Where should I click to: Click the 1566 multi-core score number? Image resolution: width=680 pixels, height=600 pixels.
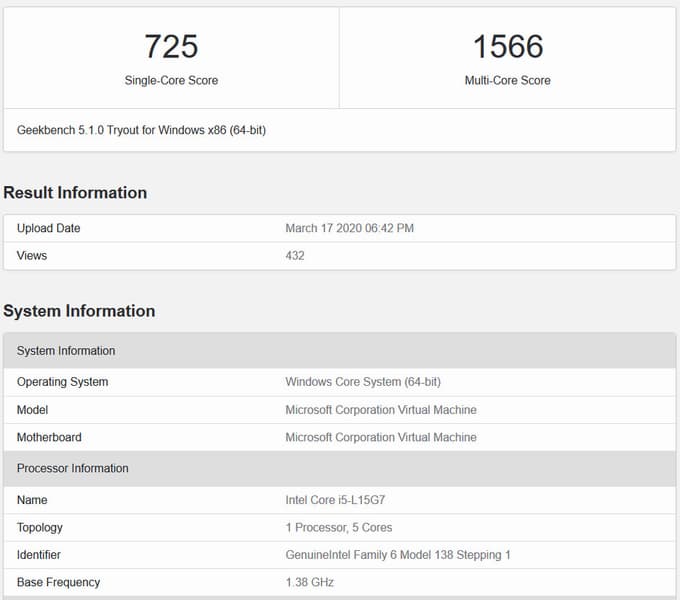pyautogui.click(x=508, y=46)
